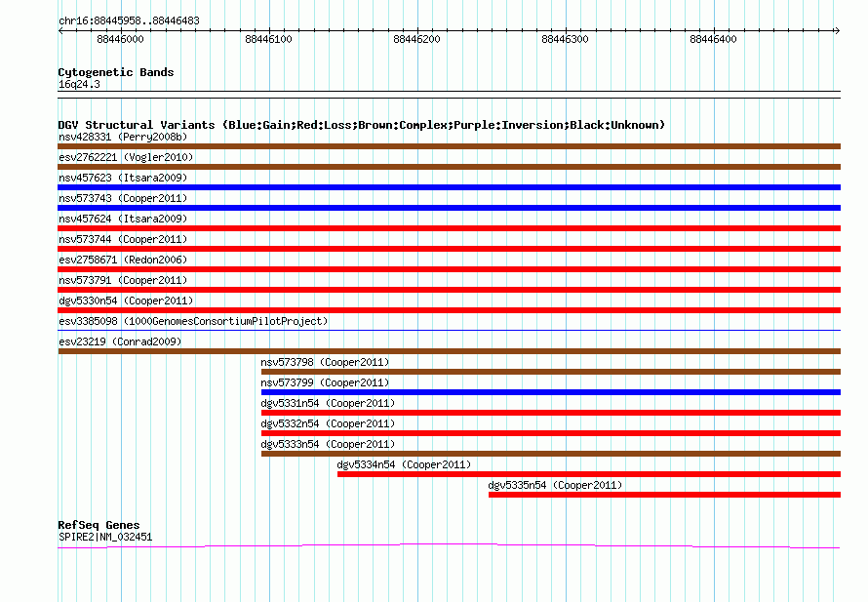Click the chr16:88445958..88446483 coordinates text
Image resolution: width=868 pixels, height=602 pixels.
tap(129, 20)
